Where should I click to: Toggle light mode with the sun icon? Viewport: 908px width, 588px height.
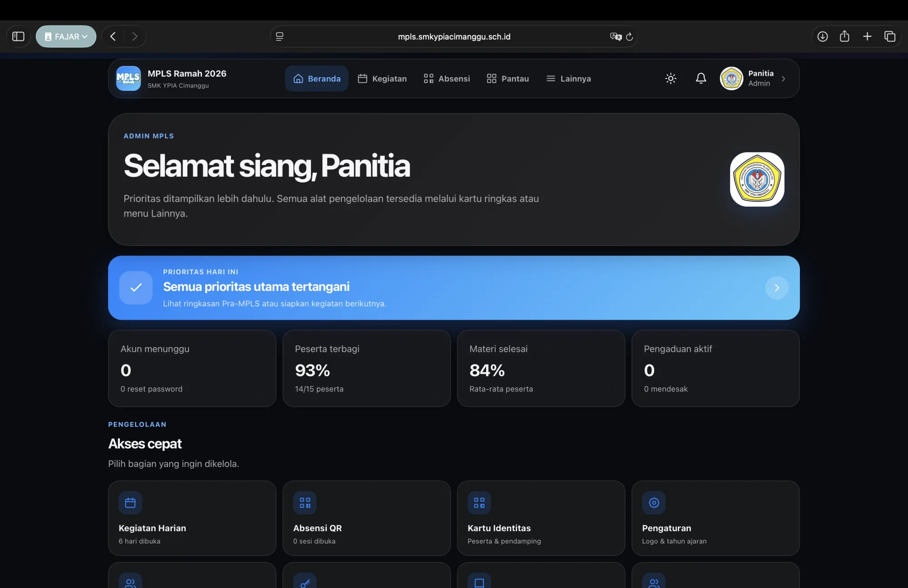pyautogui.click(x=671, y=79)
